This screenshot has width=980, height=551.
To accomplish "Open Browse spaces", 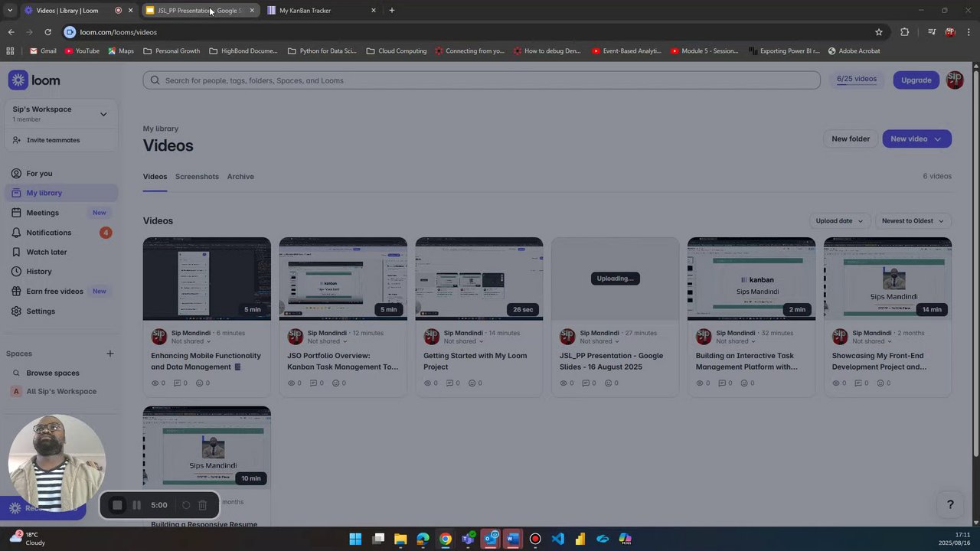I will pos(61,373).
